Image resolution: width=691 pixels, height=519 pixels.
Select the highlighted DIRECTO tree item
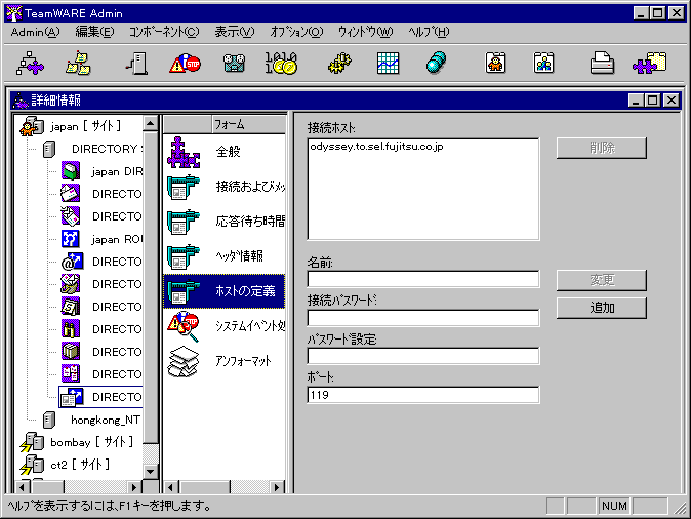click(100, 397)
